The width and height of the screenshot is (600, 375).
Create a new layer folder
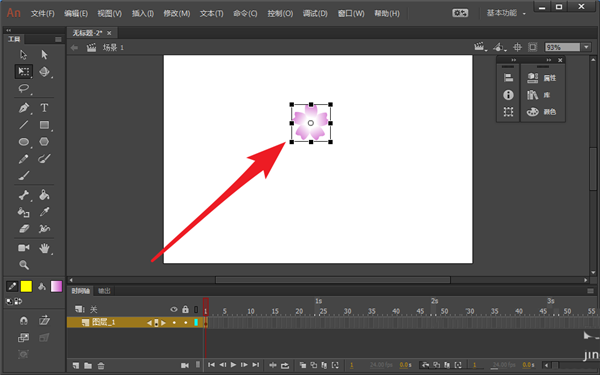point(88,365)
